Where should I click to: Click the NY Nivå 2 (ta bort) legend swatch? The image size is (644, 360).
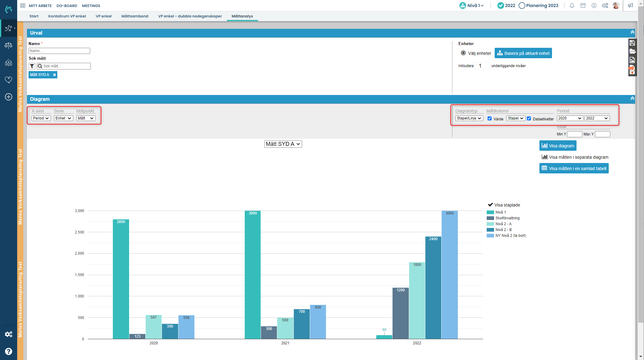coord(490,236)
